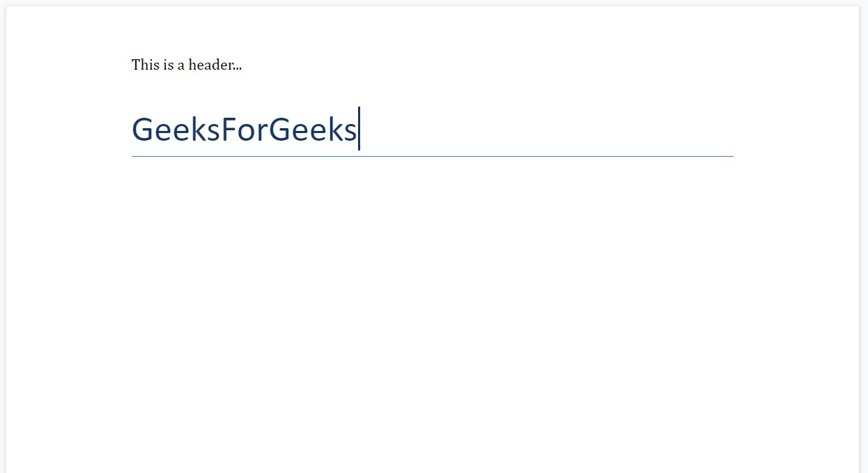Click the ellipsis dots ending the header text
Screen dimensions: 868x473
click(237, 70)
